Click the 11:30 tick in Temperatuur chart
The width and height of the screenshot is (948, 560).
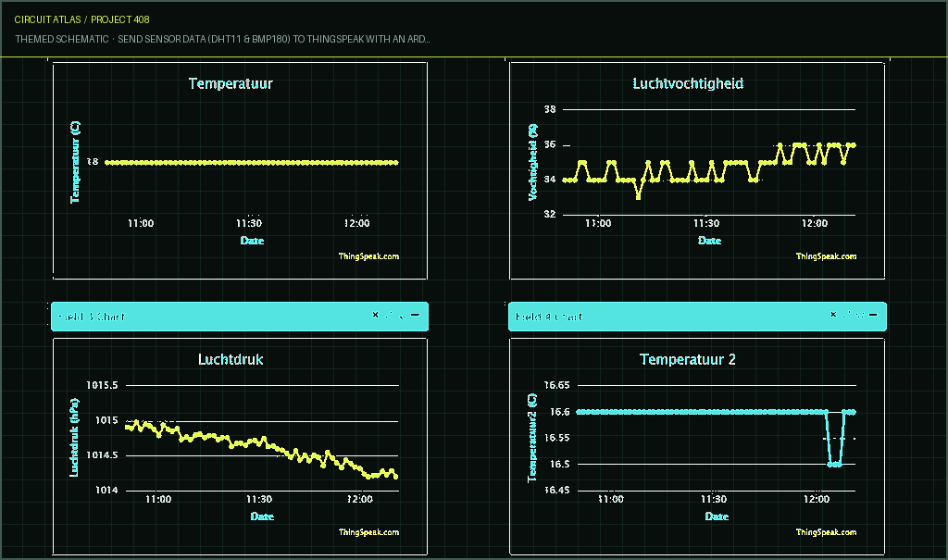248,223
